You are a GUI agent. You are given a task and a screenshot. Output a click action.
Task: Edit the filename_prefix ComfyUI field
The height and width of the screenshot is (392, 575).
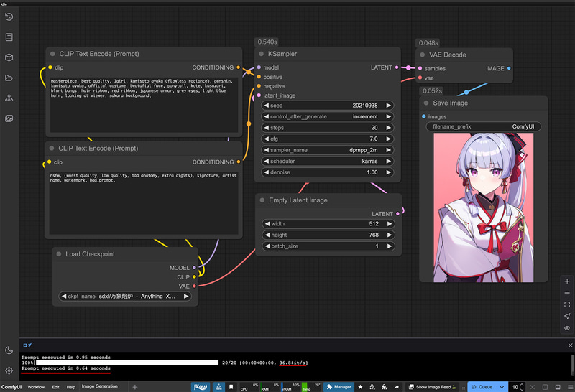tap(483, 126)
